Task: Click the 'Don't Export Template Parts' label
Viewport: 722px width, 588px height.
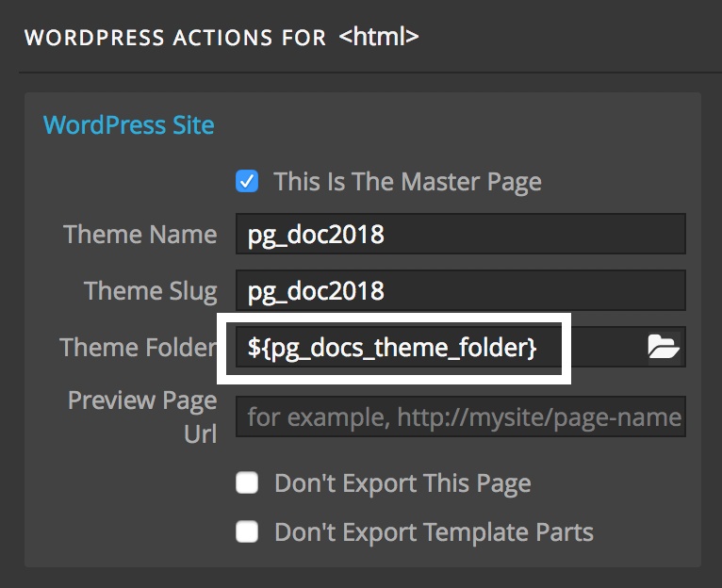Action: tap(434, 531)
